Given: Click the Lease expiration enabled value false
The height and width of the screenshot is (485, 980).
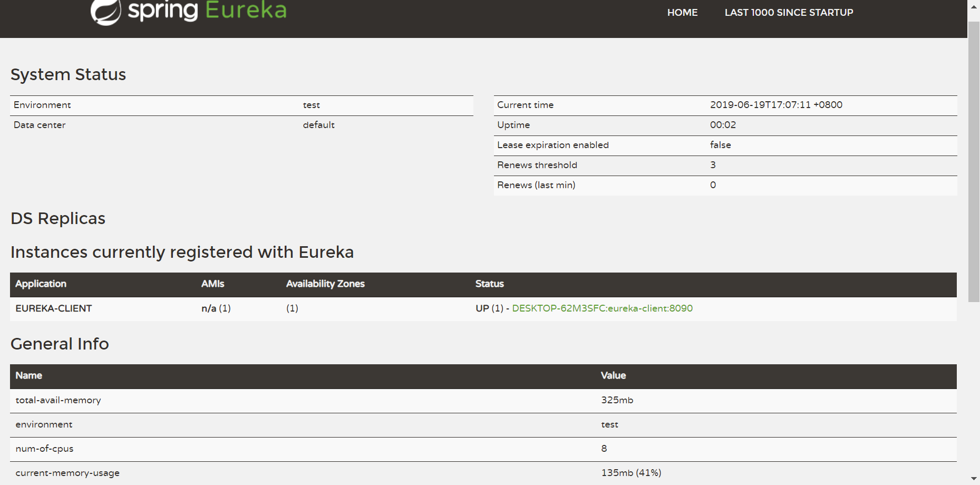Looking at the screenshot, I should click(720, 145).
